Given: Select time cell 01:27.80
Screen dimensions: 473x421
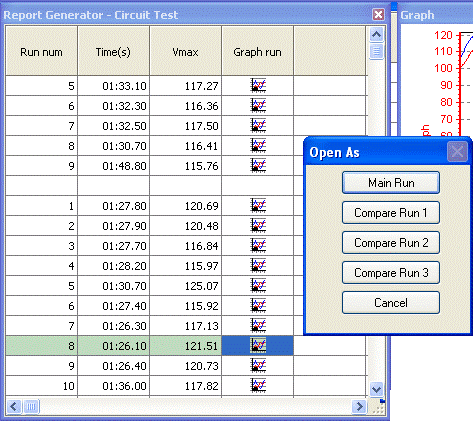Looking at the screenshot, I should pyautogui.click(x=113, y=206).
